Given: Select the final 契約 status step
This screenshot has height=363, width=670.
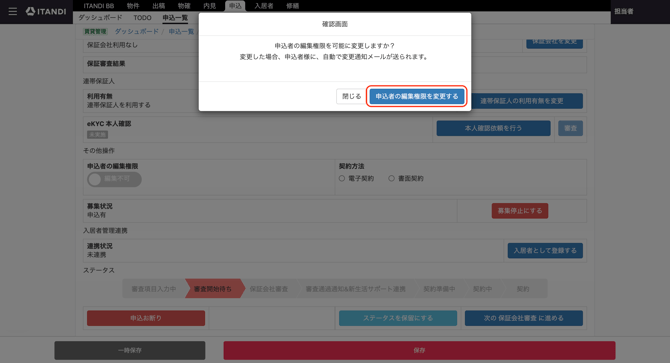Looking at the screenshot, I should [523, 289].
